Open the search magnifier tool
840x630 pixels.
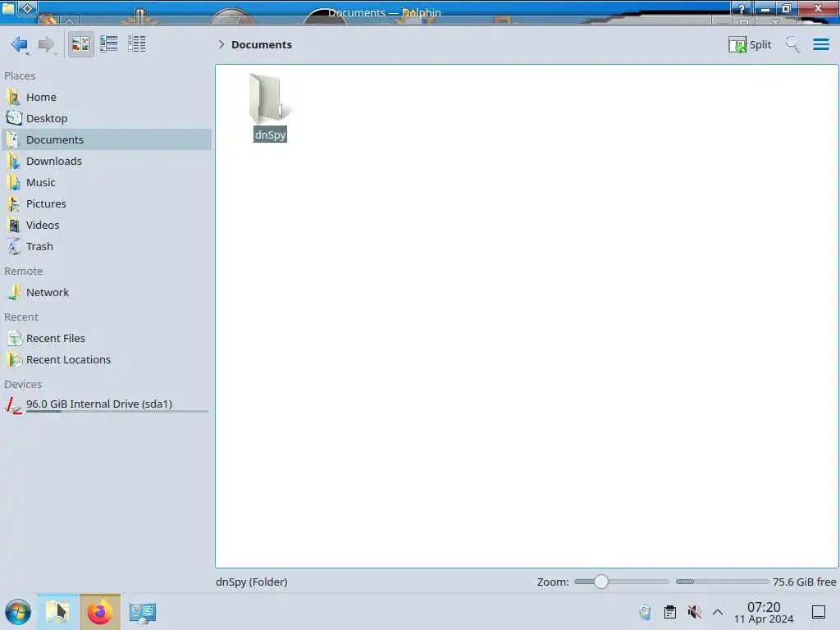tap(792, 44)
